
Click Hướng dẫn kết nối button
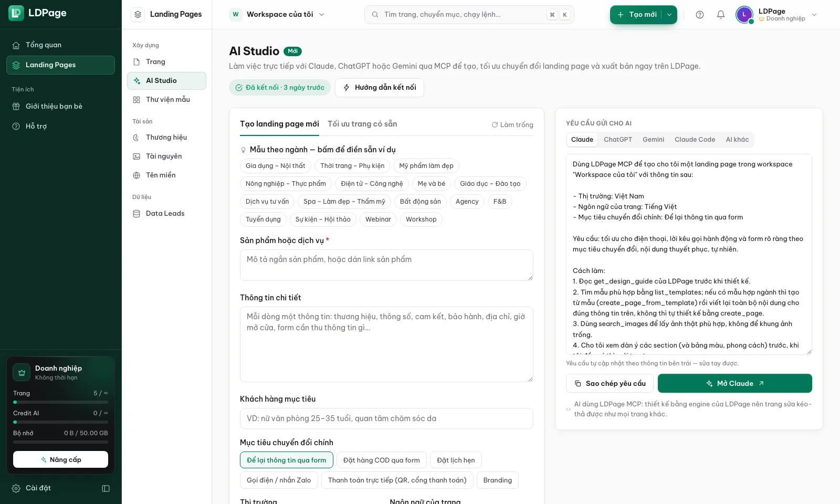[380, 88]
